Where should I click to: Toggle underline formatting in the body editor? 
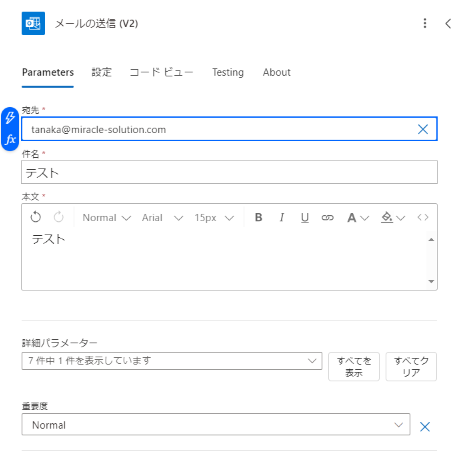pos(305,217)
